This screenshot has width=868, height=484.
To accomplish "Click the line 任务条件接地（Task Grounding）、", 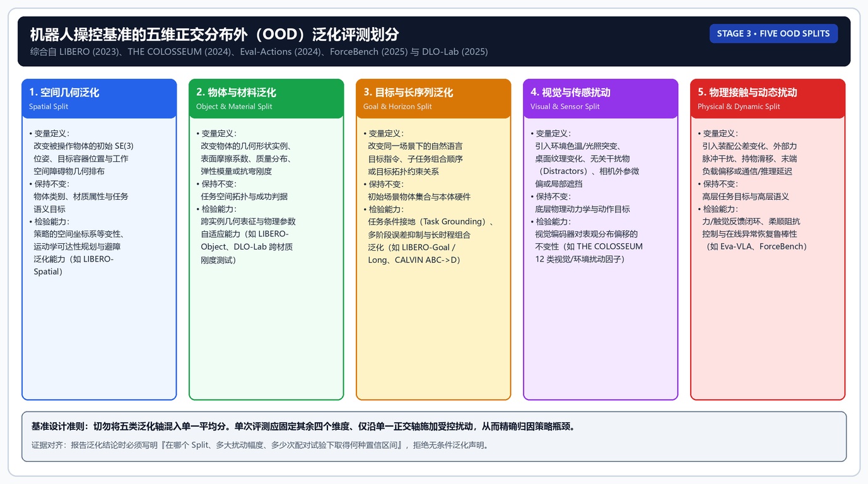I will click(x=431, y=222).
